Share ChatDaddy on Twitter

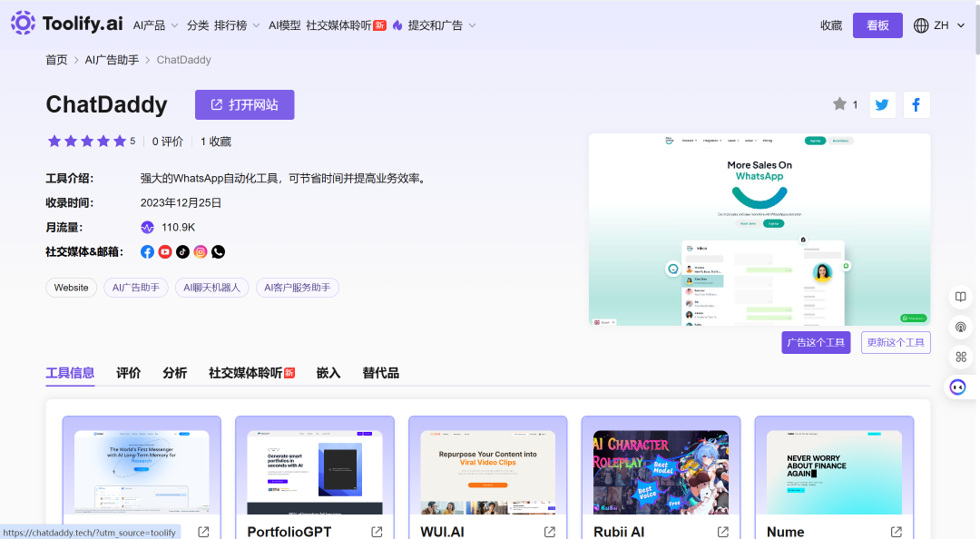coord(882,104)
